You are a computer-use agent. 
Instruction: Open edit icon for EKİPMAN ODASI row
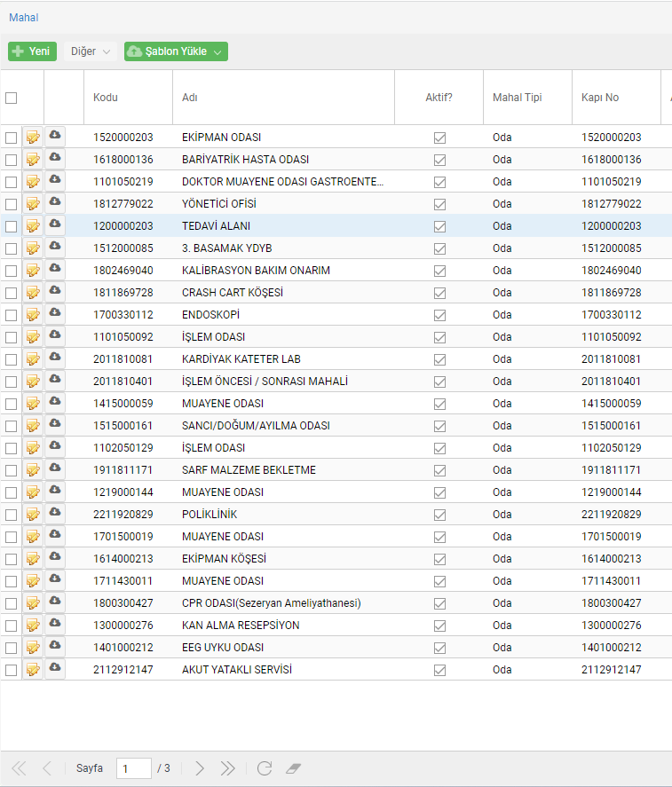click(x=33, y=137)
